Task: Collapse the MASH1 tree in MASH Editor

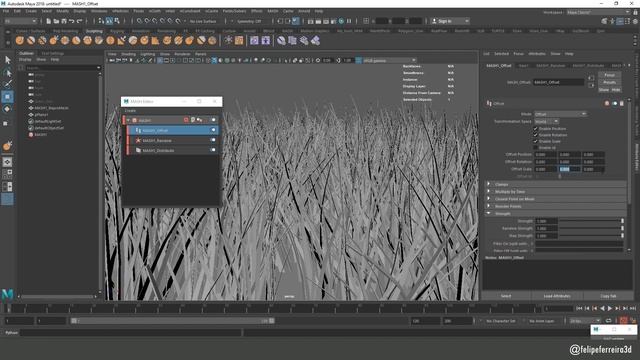Action: coord(129,120)
